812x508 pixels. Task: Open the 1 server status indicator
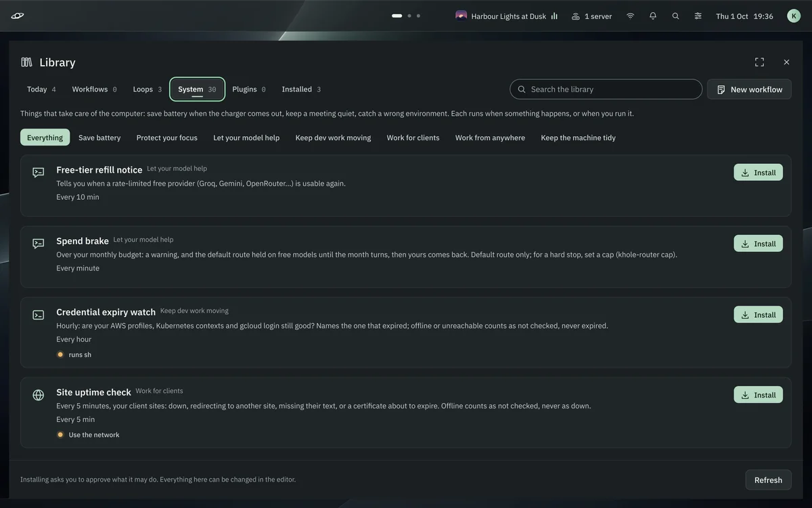click(591, 16)
